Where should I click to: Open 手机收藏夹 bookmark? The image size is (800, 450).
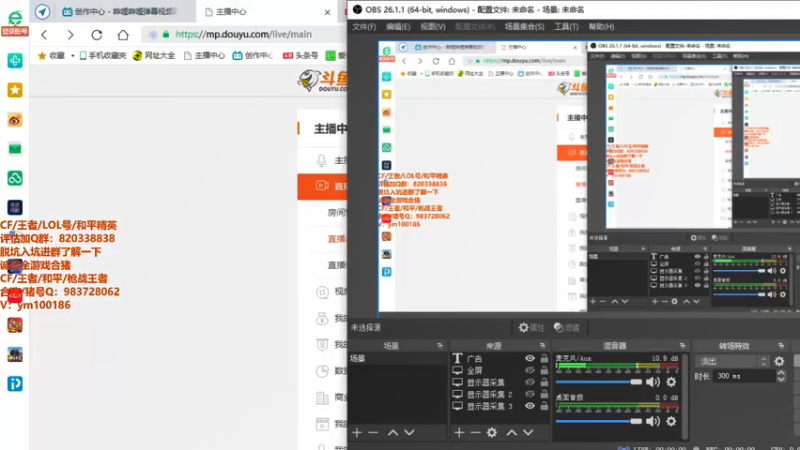click(103, 56)
